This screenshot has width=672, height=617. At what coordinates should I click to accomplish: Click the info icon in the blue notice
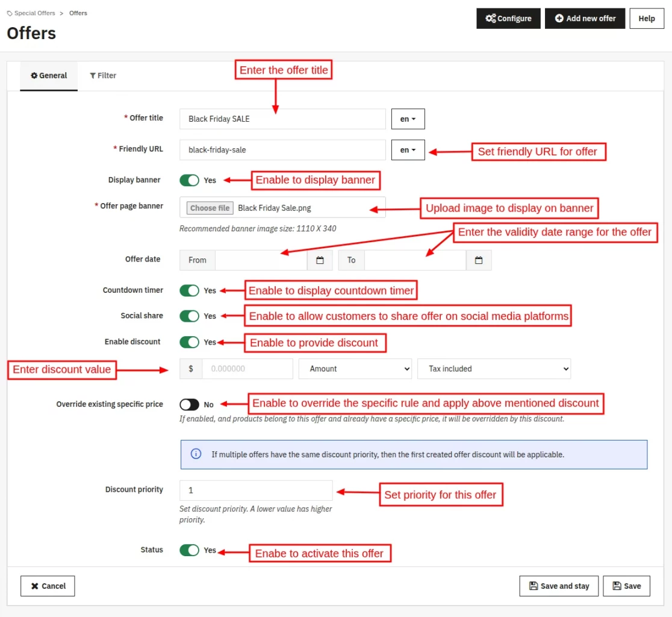click(x=196, y=454)
